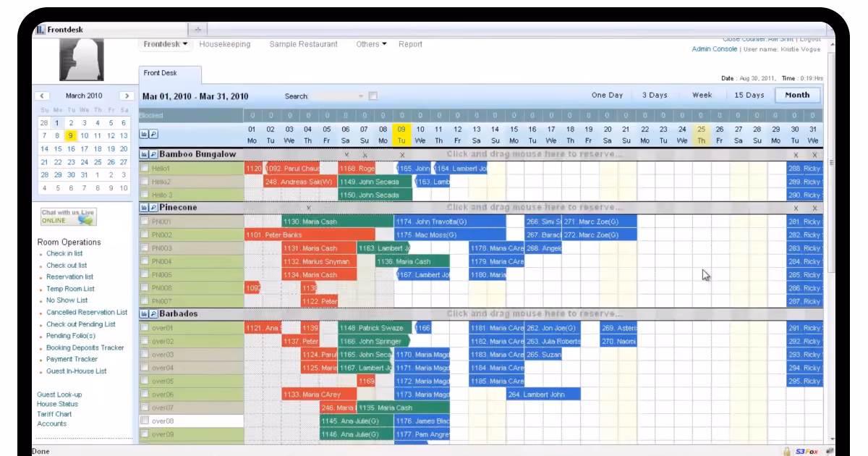
Task: Select the Month view button
Action: pyautogui.click(x=797, y=95)
